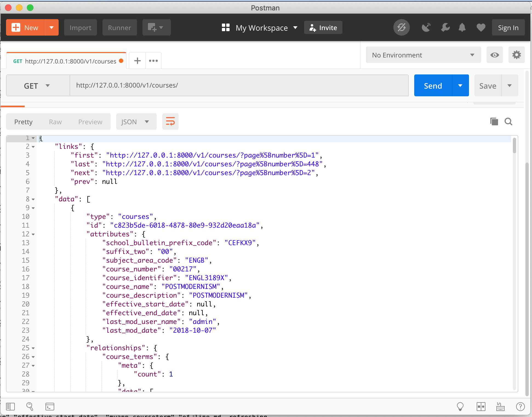
Task: Open the Send dropdown arrow
Action: click(461, 86)
